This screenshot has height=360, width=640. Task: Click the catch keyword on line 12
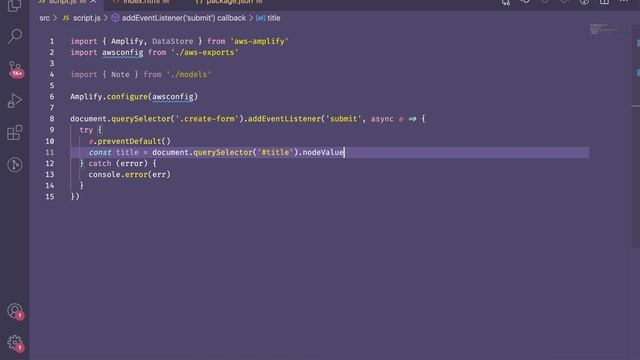point(100,163)
